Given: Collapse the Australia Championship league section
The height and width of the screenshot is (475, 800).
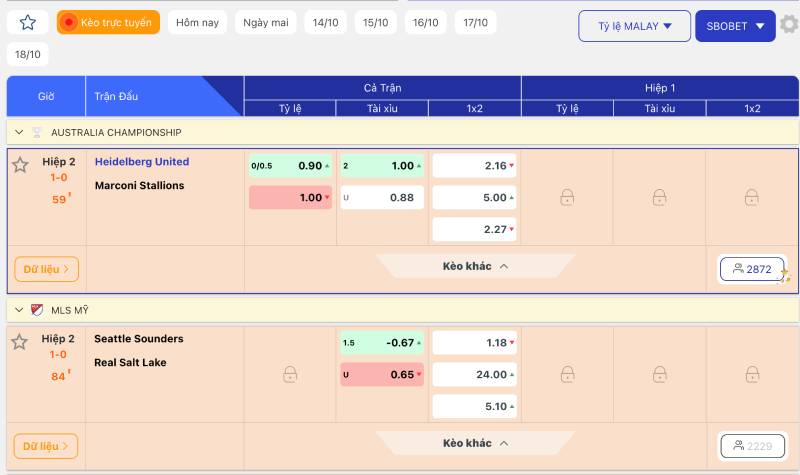Looking at the screenshot, I should tap(19, 132).
